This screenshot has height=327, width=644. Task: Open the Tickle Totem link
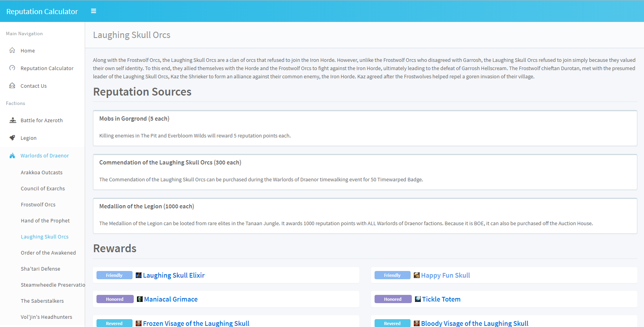pos(441,299)
